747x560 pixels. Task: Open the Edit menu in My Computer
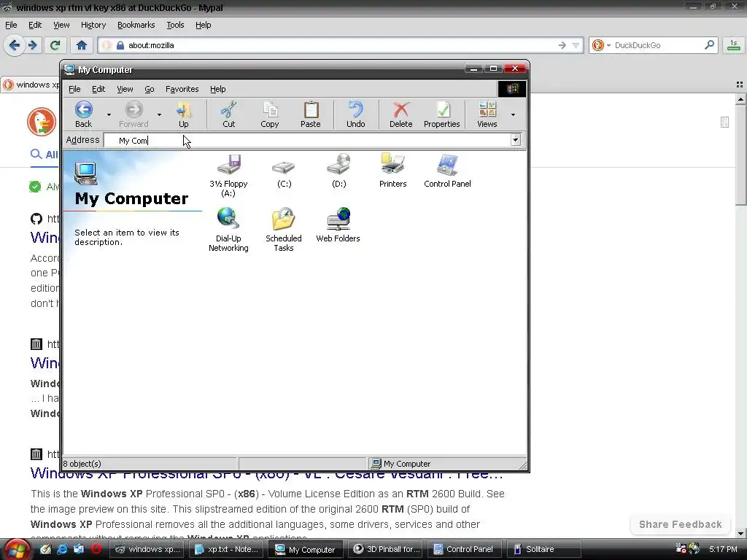[98, 89]
